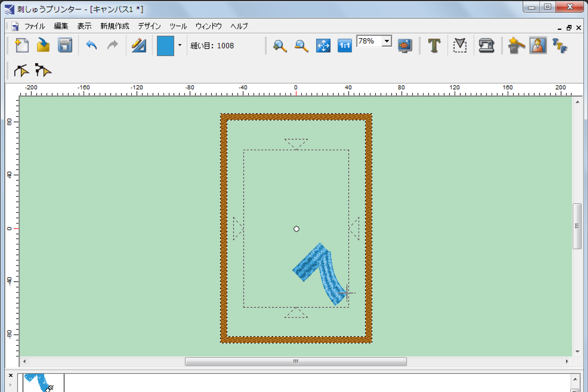588x392 pixels.
Task: Click the pencil and ruler design icon
Action: (x=139, y=46)
